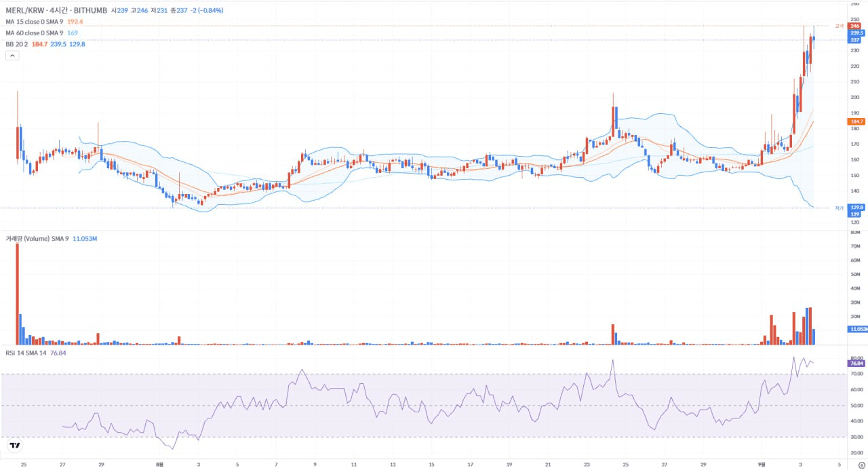868x470 pixels.
Task: Open the TradingView logo link
Action: point(14,446)
